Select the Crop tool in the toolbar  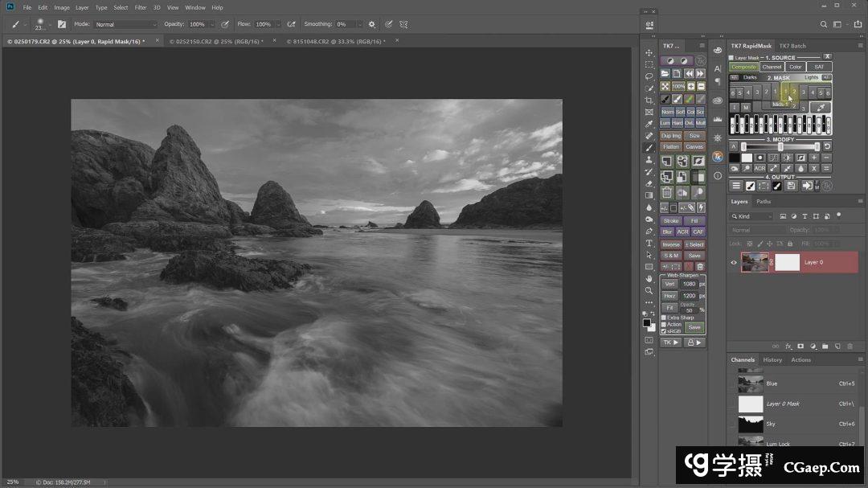649,100
